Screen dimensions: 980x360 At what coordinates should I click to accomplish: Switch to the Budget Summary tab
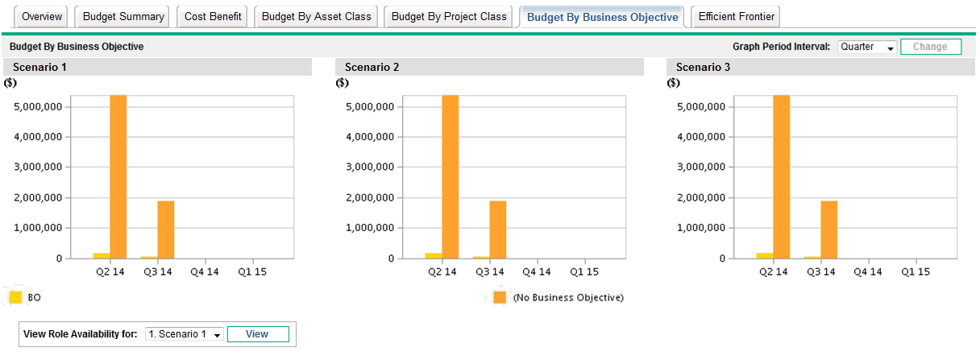(x=123, y=17)
